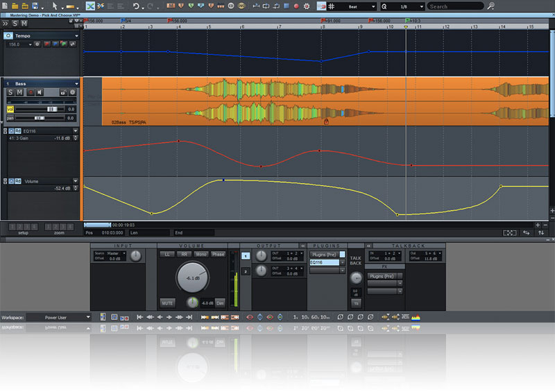Click the Mono button
Image resolution: width=555 pixels, height=392 pixels.
click(201, 254)
